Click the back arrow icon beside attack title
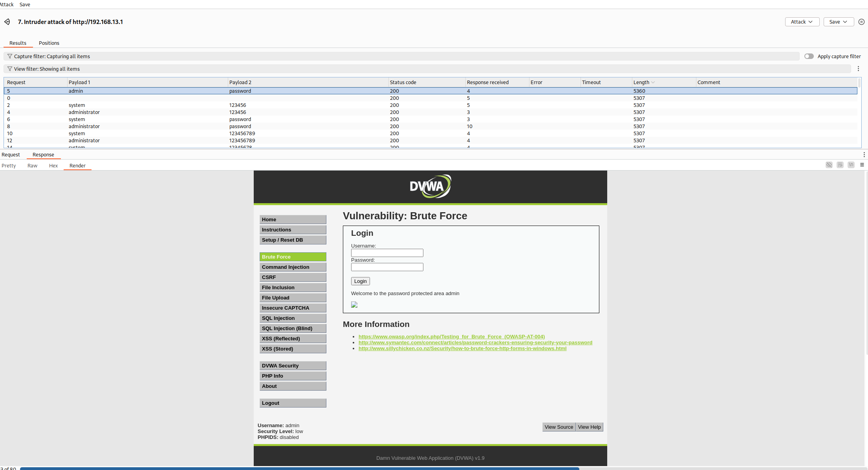 tap(7, 22)
